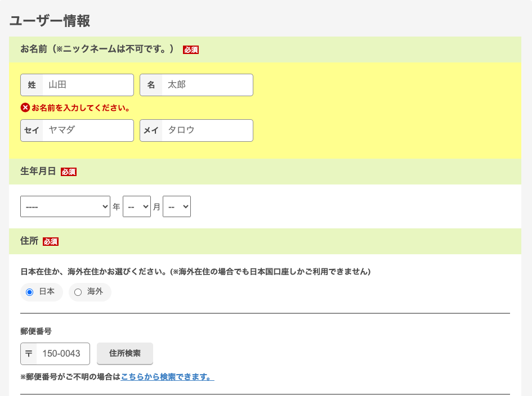Open the こちらから検索できます link
This screenshot has width=532, height=396.
pos(167,377)
